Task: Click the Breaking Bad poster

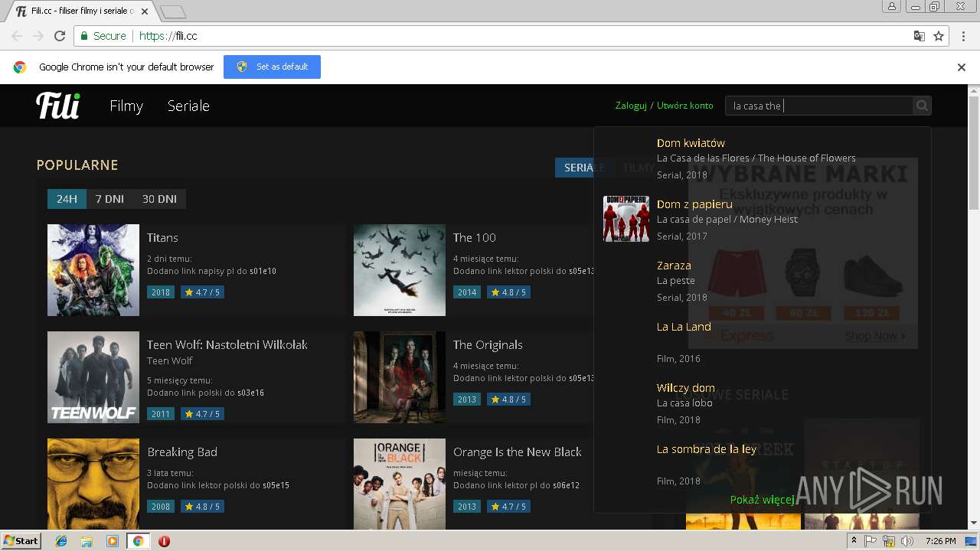Action: [93, 484]
